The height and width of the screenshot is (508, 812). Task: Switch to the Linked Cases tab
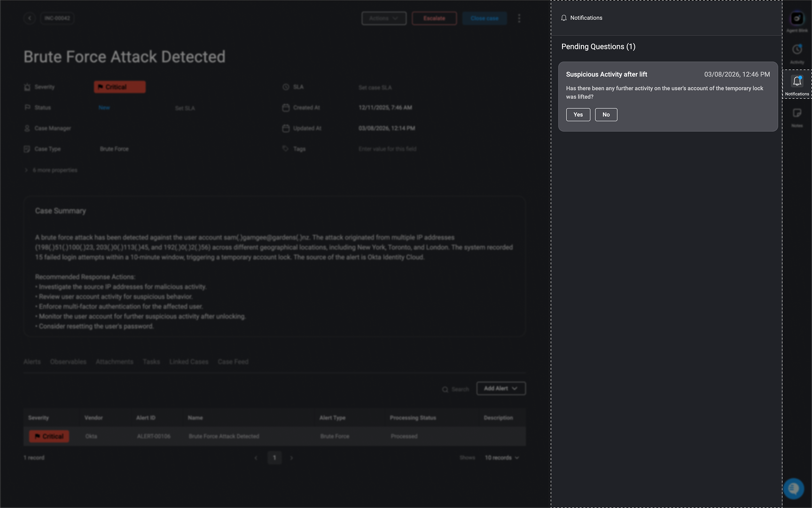[x=189, y=362]
